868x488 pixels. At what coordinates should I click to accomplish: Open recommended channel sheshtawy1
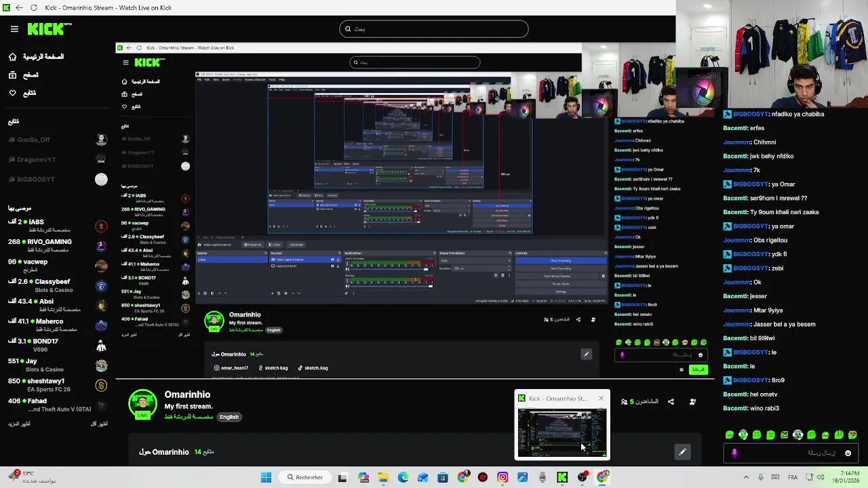[x=58, y=385]
